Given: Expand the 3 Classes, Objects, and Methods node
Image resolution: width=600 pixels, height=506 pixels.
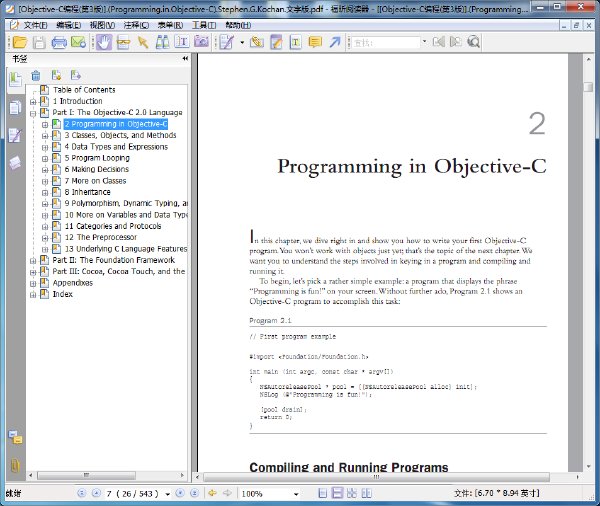Looking at the screenshot, I should (45, 136).
